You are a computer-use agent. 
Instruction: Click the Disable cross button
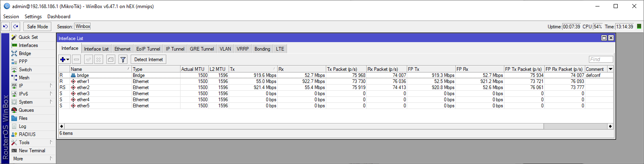pos(99,60)
